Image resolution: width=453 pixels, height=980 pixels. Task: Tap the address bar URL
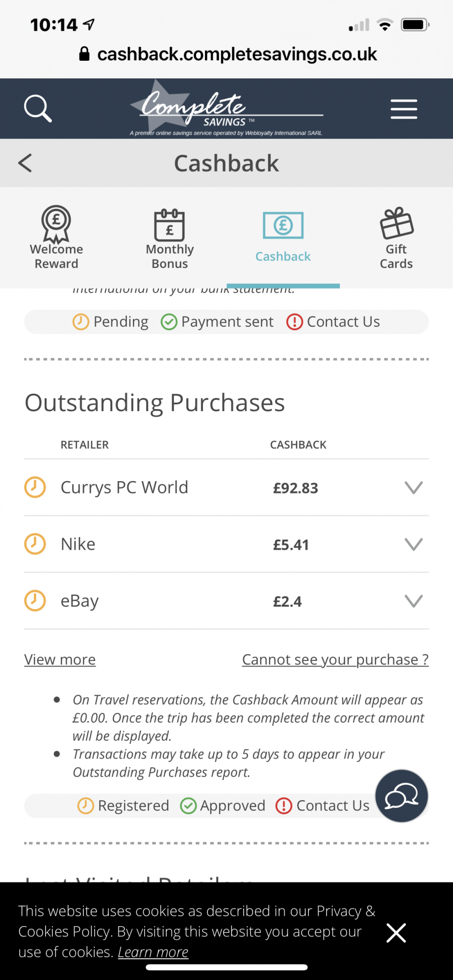click(237, 54)
